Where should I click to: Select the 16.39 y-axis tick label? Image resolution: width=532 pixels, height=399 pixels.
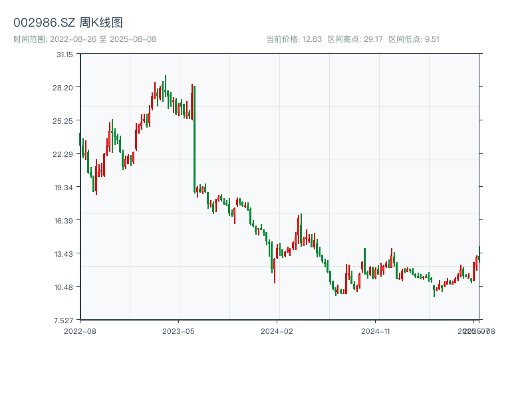[65, 220]
